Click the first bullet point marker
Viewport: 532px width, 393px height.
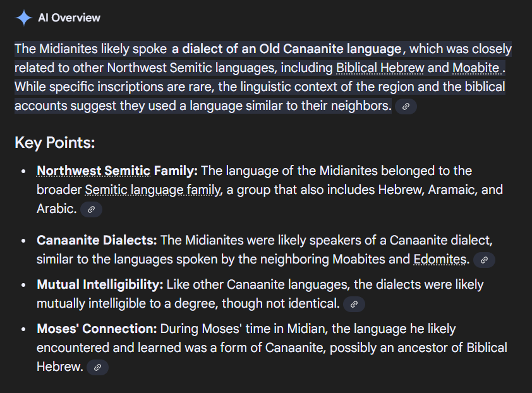tap(23, 171)
